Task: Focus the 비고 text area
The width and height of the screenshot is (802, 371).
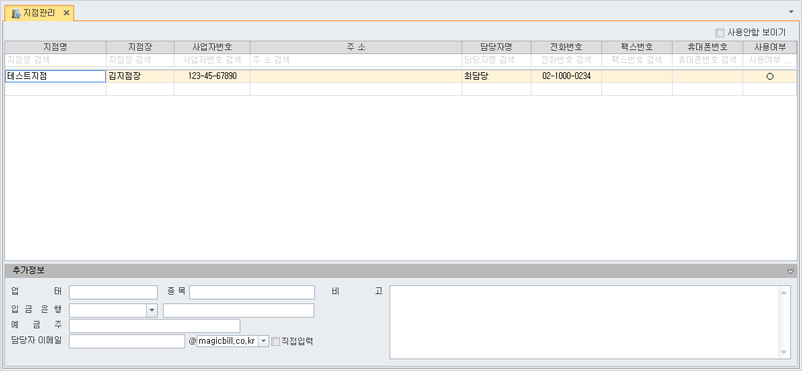Action: 584,322
